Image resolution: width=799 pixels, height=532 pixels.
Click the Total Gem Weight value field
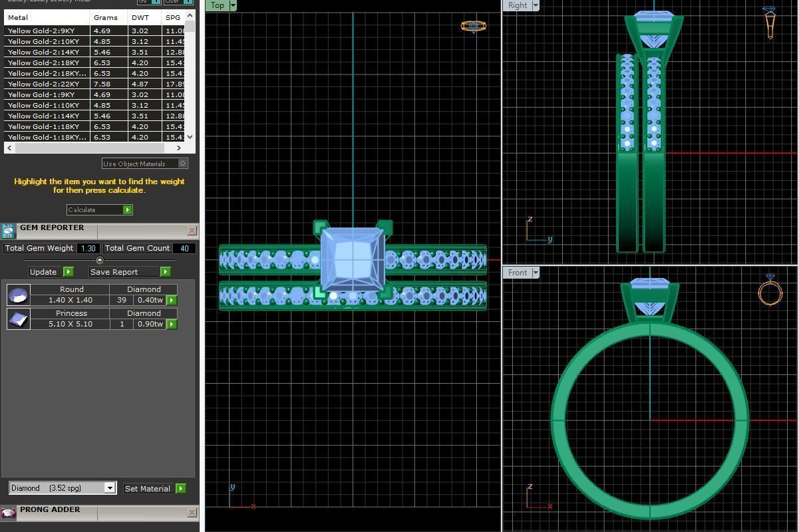[x=88, y=248]
